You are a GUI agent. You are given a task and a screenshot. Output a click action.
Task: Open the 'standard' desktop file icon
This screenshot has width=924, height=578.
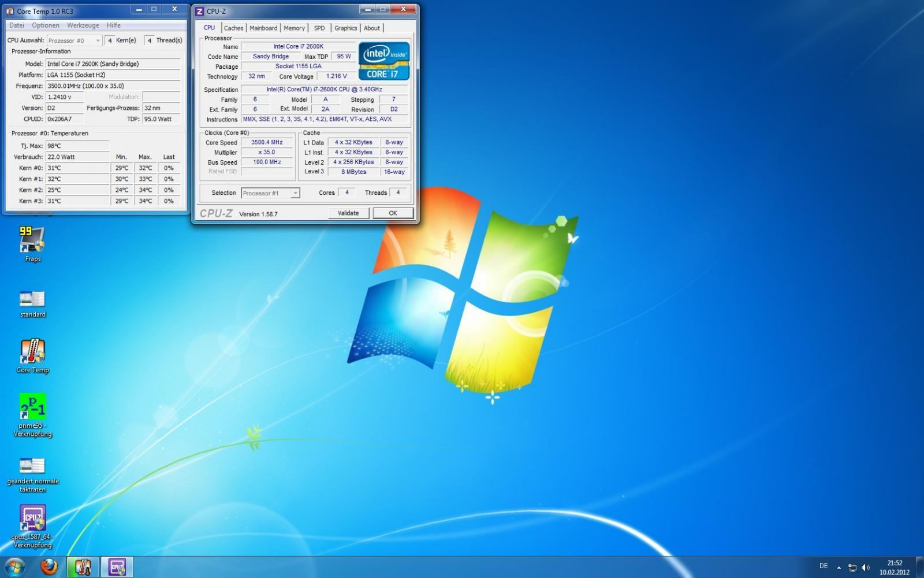click(x=32, y=303)
